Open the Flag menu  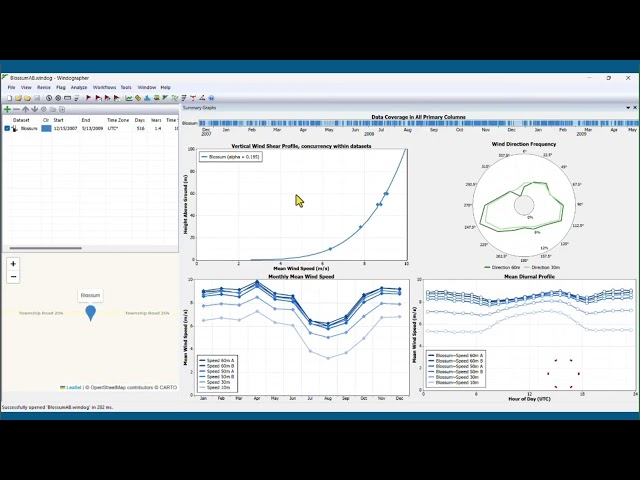click(61, 87)
